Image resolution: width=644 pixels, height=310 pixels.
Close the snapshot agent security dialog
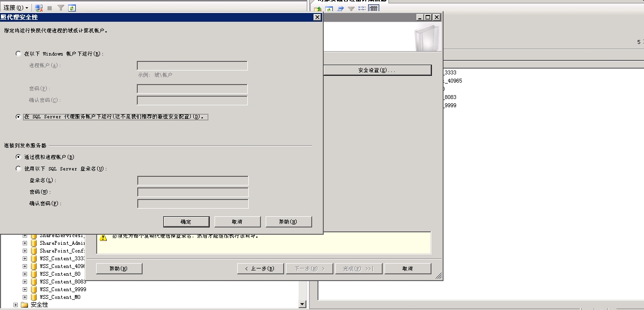point(317,17)
